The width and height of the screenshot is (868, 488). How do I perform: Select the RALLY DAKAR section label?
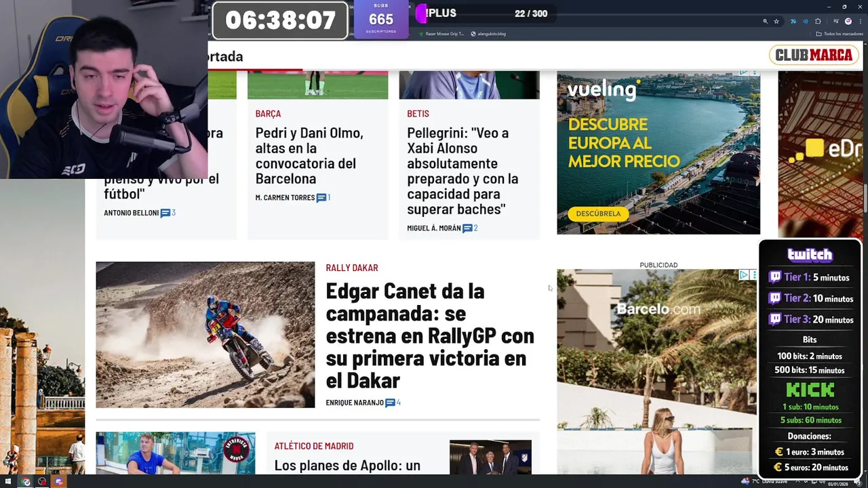tap(352, 268)
